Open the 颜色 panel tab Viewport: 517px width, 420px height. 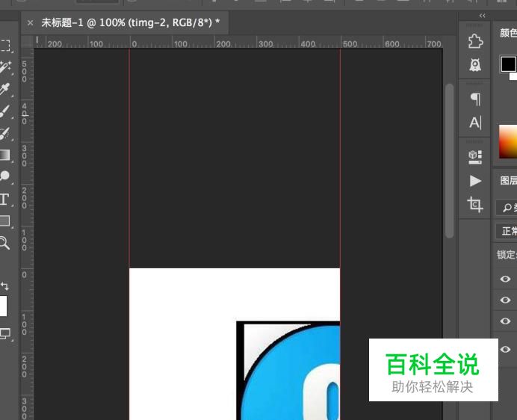click(509, 33)
